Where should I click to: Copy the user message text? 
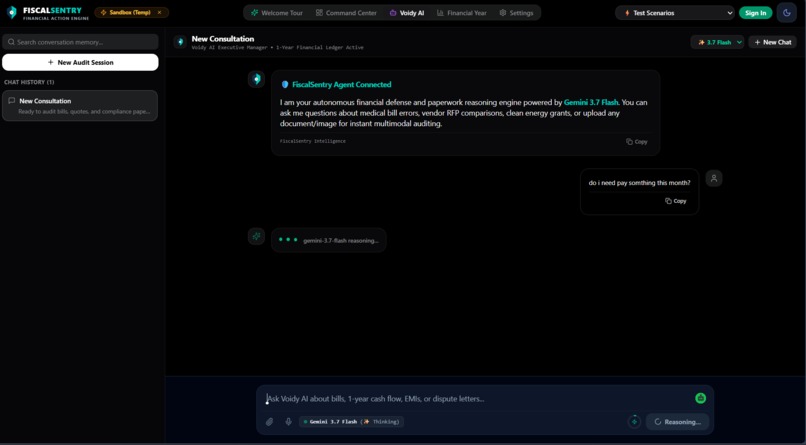coord(675,201)
